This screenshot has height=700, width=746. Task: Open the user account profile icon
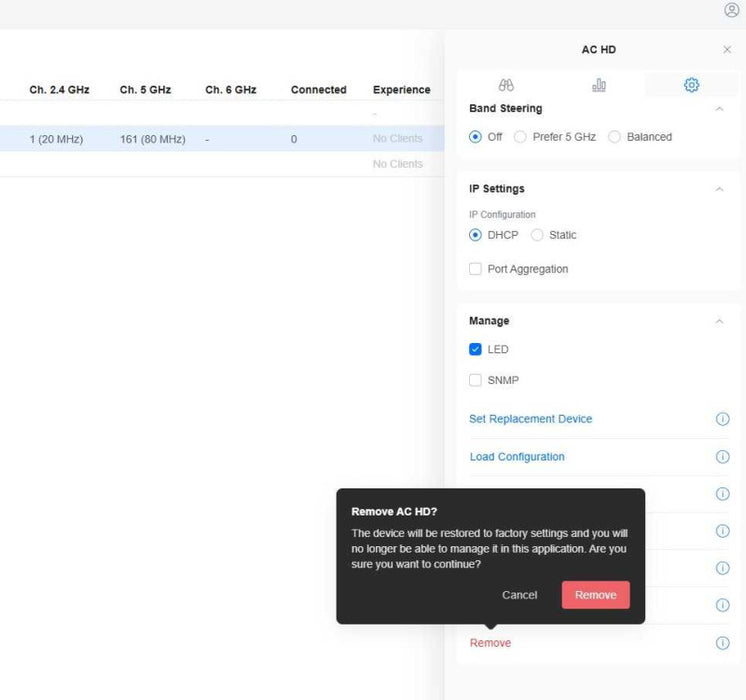(x=731, y=10)
